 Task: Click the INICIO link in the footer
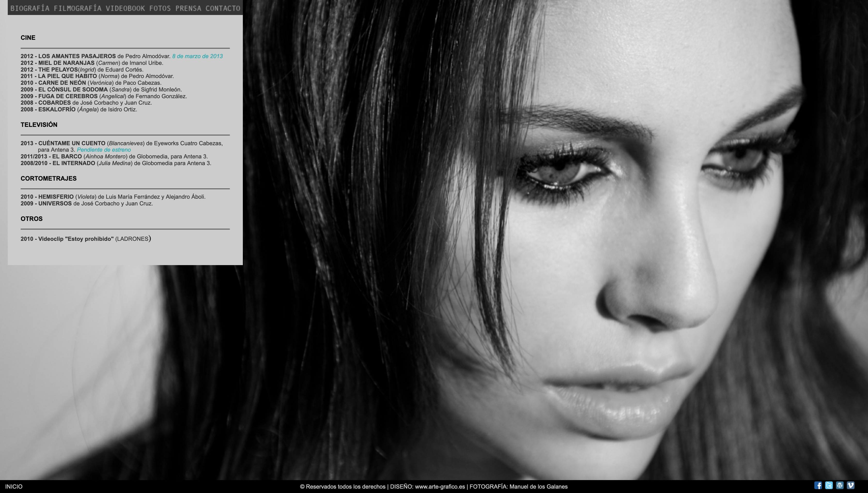(14, 487)
